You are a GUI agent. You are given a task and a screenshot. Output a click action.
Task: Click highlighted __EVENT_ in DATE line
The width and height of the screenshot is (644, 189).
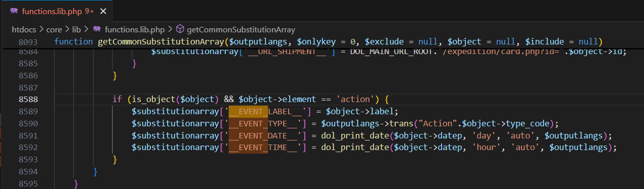click(x=248, y=135)
